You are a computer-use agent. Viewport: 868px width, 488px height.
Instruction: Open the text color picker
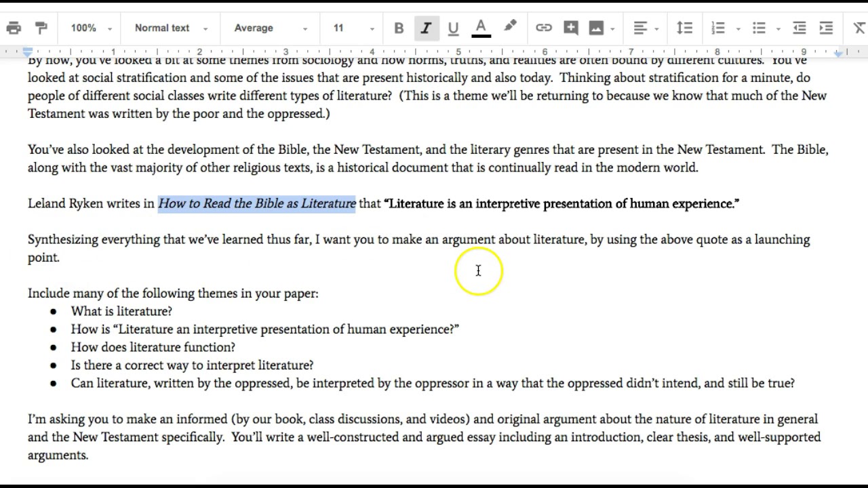tap(481, 28)
